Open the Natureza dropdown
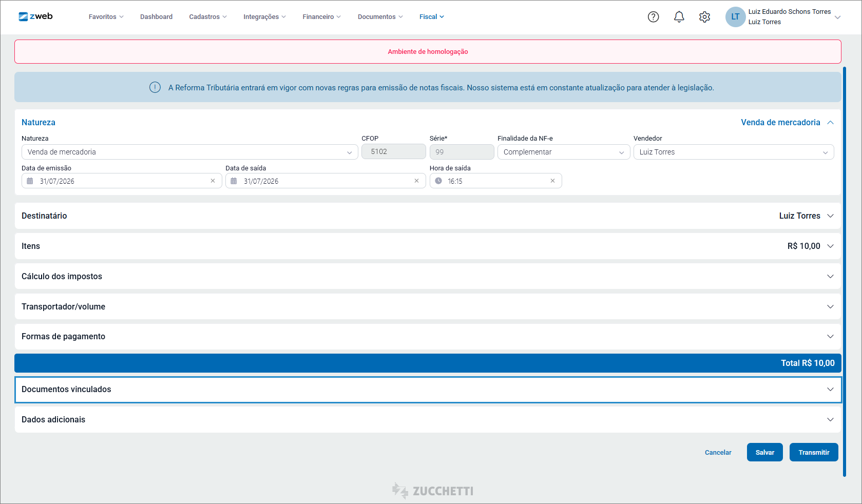The height and width of the screenshot is (504, 862). click(x=189, y=152)
